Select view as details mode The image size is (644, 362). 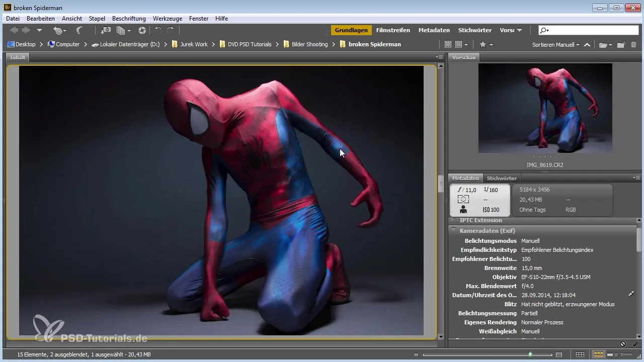612,355
